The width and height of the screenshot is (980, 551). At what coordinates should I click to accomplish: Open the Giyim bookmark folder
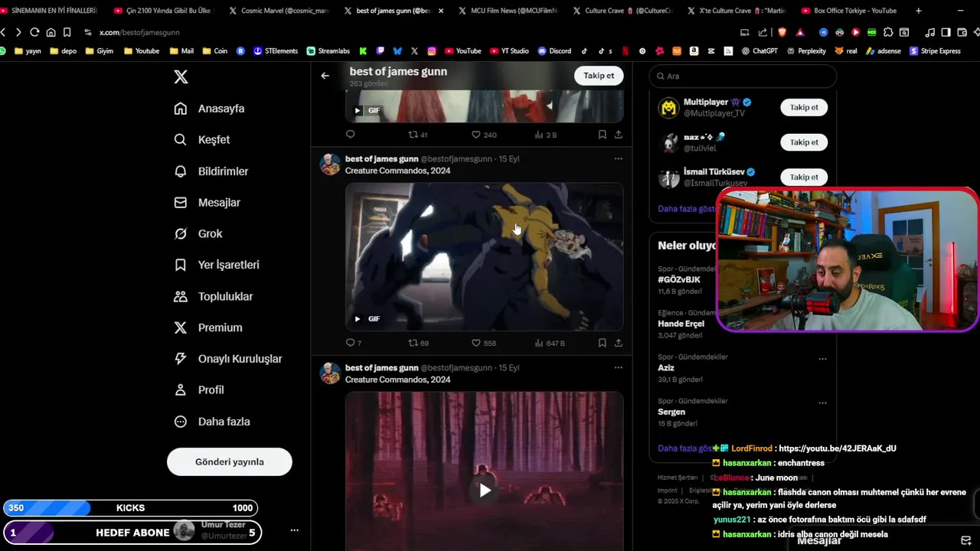pyautogui.click(x=100, y=51)
